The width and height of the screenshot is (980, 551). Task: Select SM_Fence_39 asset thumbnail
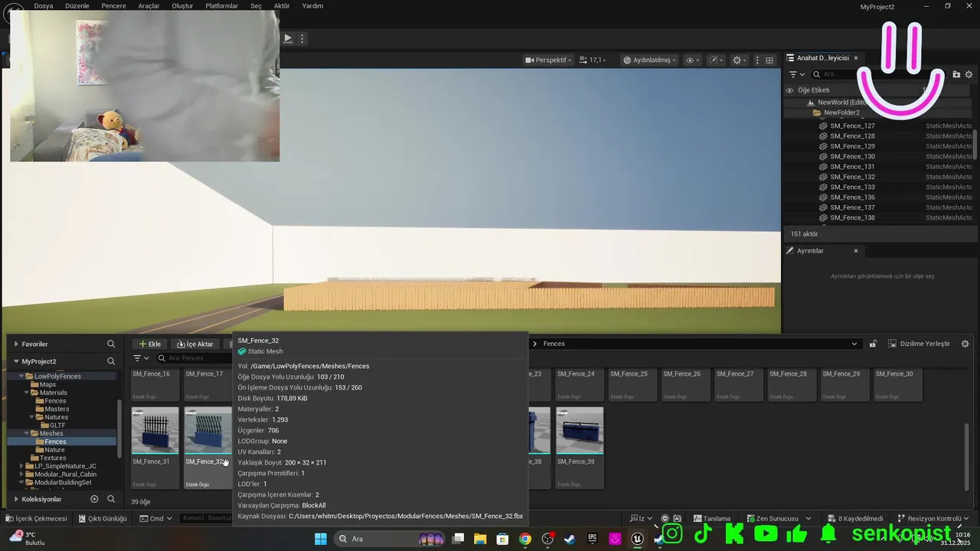(x=580, y=430)
